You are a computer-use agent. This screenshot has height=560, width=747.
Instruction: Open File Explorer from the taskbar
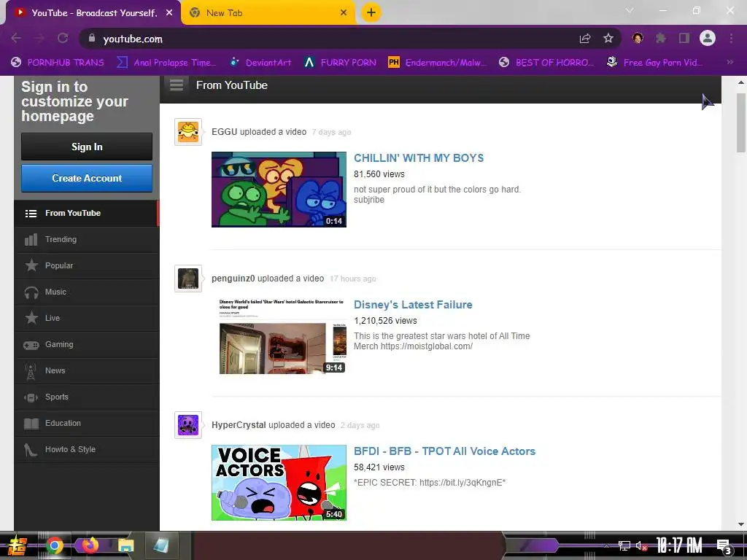point(126,545)
